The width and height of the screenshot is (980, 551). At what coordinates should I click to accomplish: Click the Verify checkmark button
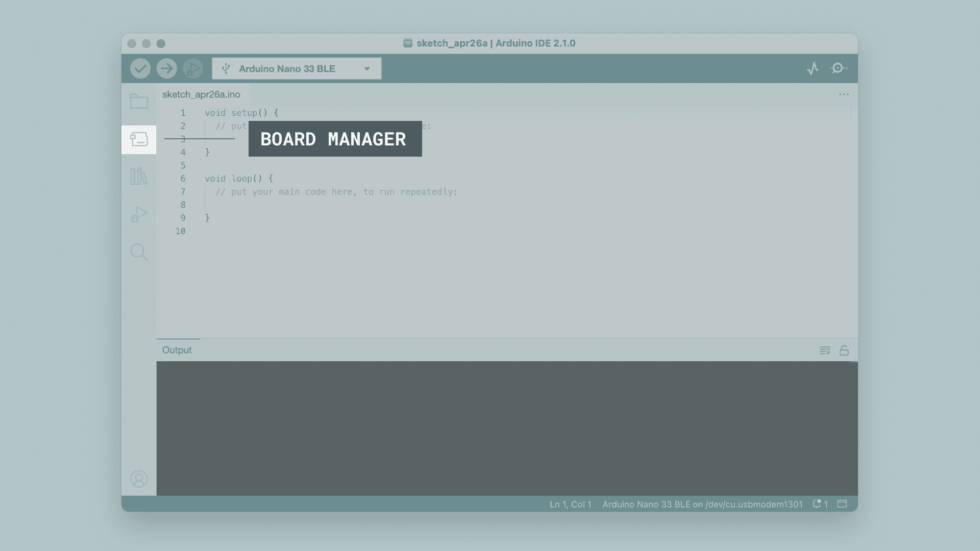[140, 68]
